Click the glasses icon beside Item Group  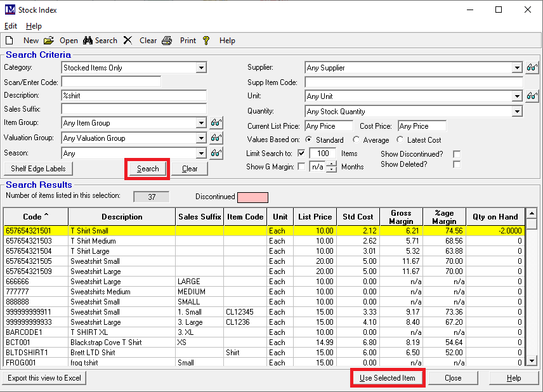(216, 123)
